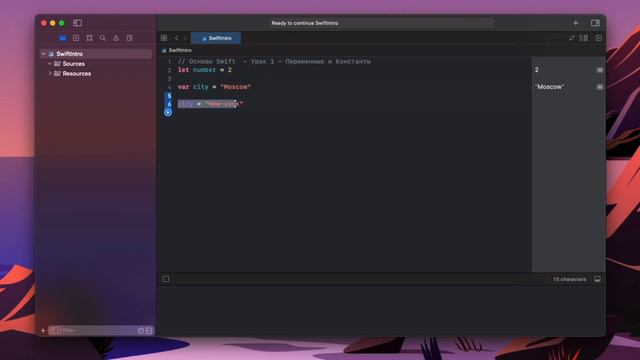Screen dimensions: 640x360
Task: Click the activity status 'Ready to continue SwiftIntro'
Action: tap(305, 23)
